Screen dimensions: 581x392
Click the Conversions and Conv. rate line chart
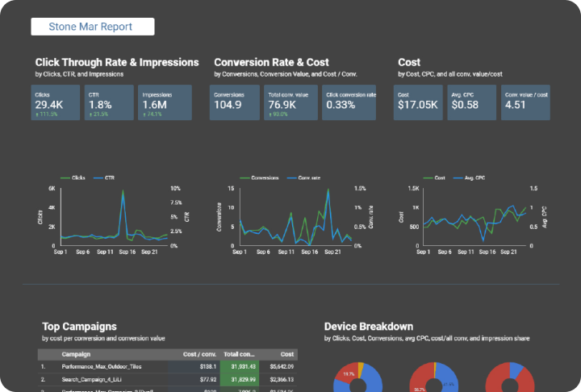click(295, 217)
